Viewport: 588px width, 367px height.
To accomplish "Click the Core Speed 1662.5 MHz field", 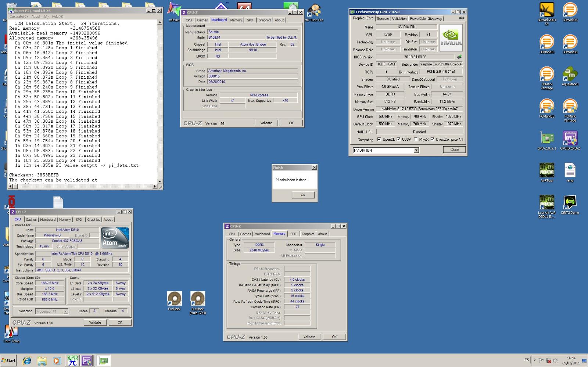I will pos(50,283).
